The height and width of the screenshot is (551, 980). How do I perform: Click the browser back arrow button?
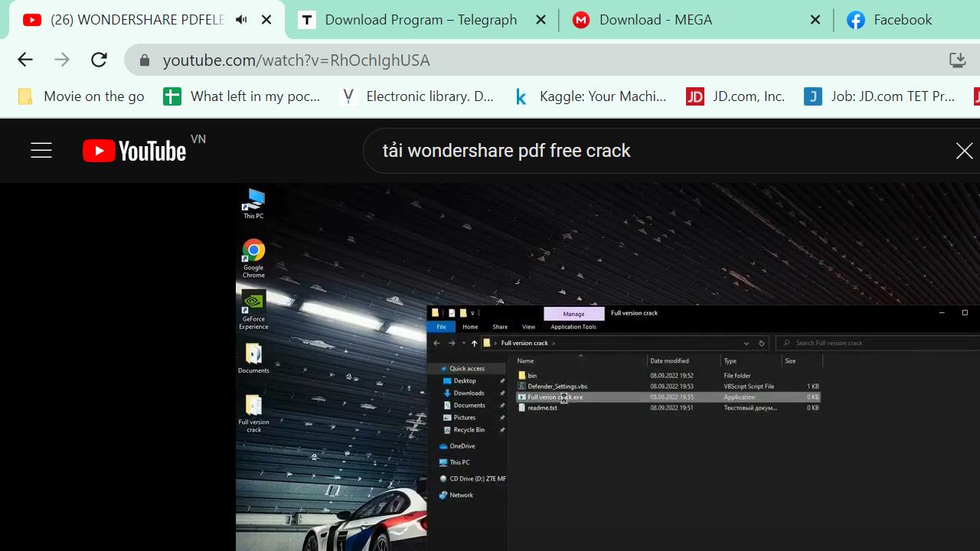[x=25, y=60]
